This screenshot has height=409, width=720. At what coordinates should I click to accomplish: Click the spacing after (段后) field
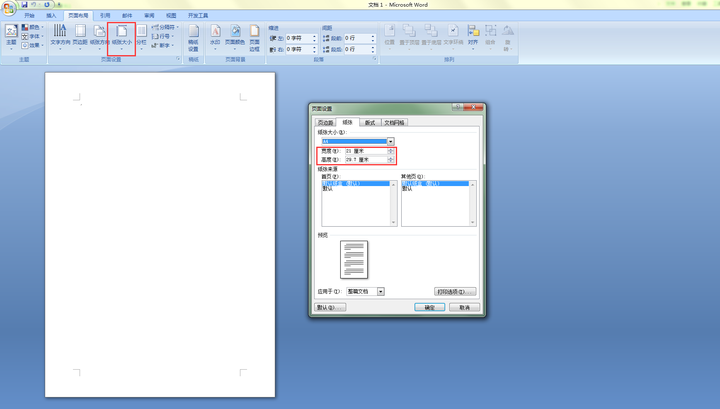pos(357,49)
